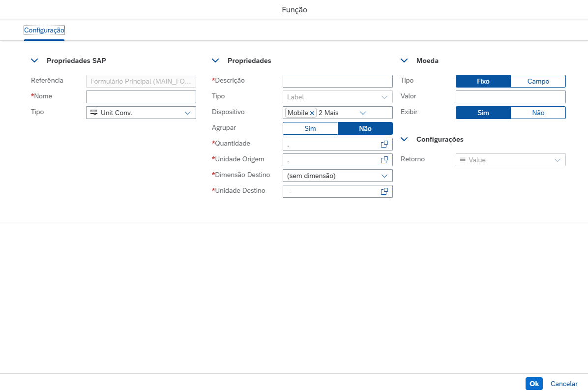The image size is (588, 391).
Task: Confirm with the Ok button
Action: [534, 384]
